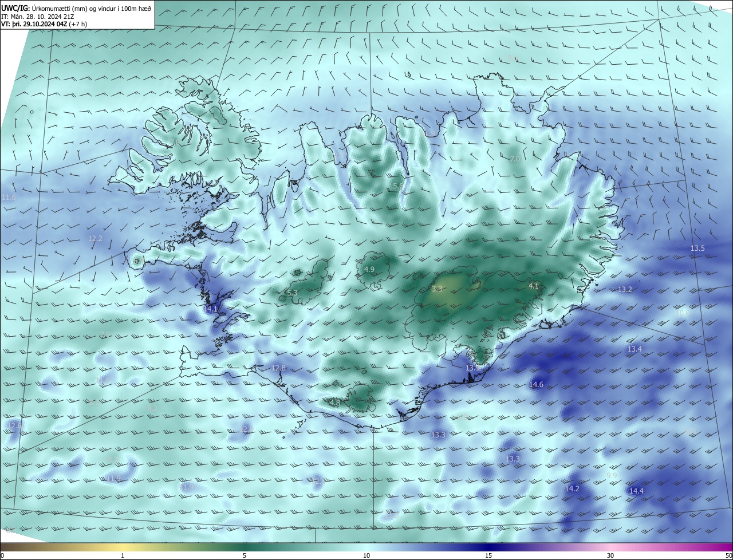Click the 5.6 value label in north Iceland
The width and height of the screenshot is (733, 560).
[397, 186]
